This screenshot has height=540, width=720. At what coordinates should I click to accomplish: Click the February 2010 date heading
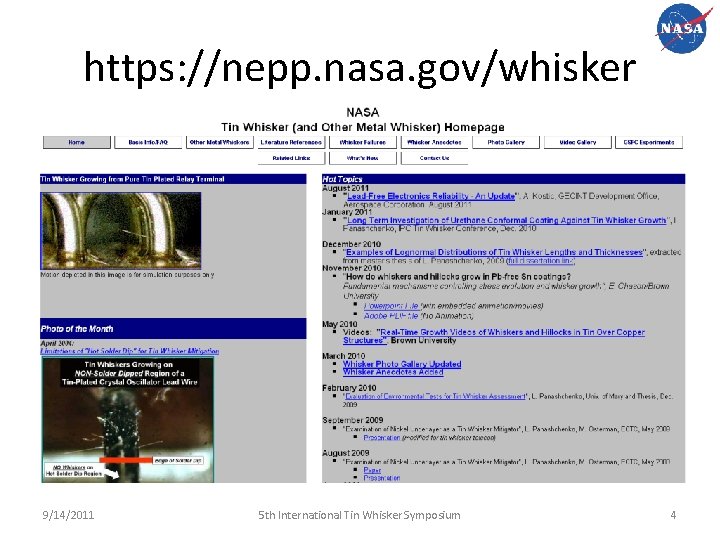[349, 388]
